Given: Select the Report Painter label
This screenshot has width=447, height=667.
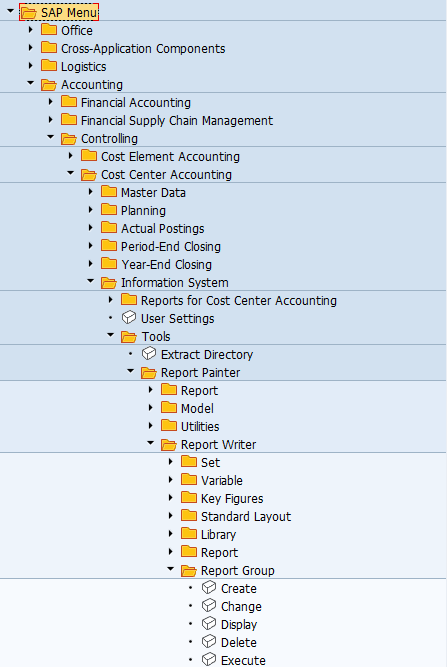Looking at the screenshot, I should [x=200, y=373].
